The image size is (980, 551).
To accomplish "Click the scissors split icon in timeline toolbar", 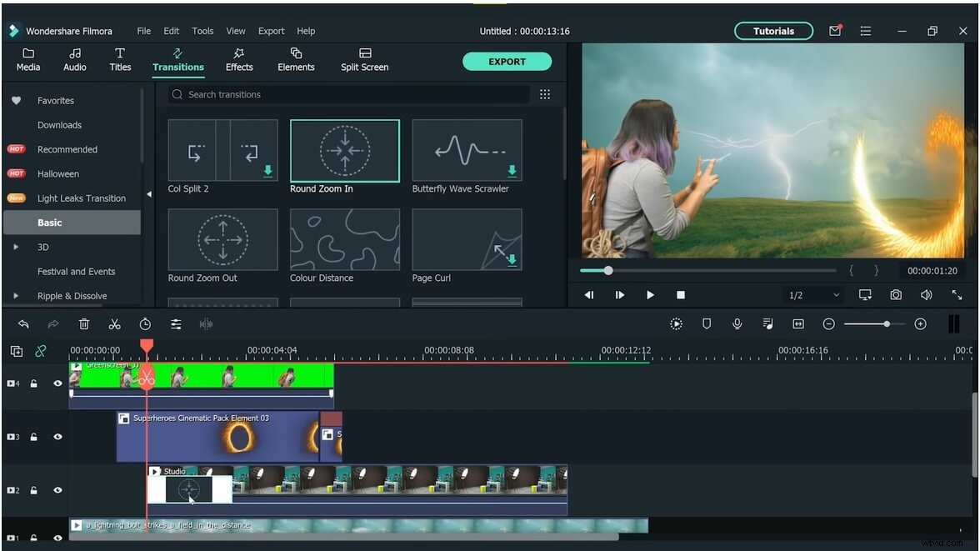I will pos(115,324).
